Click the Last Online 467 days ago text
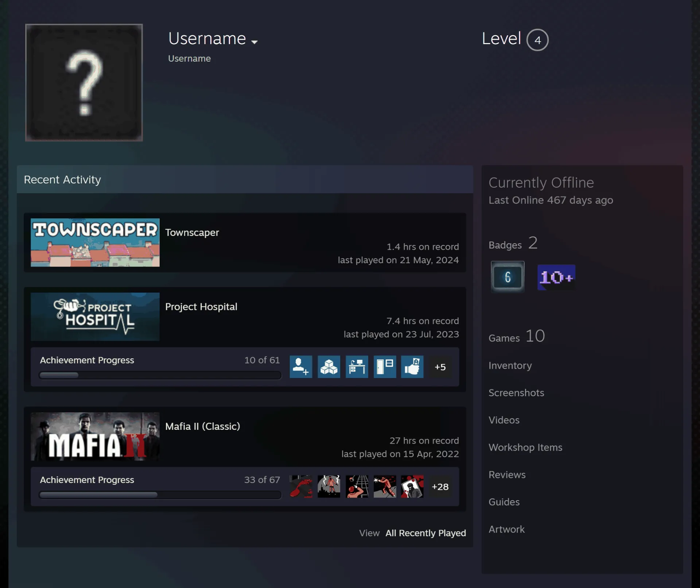This screenshot has width=700, height=588. (x=551, y=200)
